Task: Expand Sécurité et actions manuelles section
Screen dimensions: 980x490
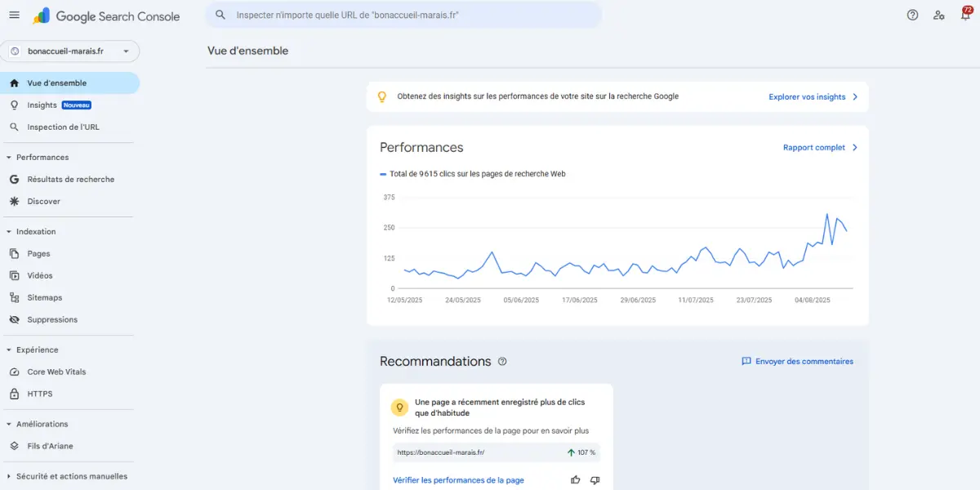Action: 69,475
